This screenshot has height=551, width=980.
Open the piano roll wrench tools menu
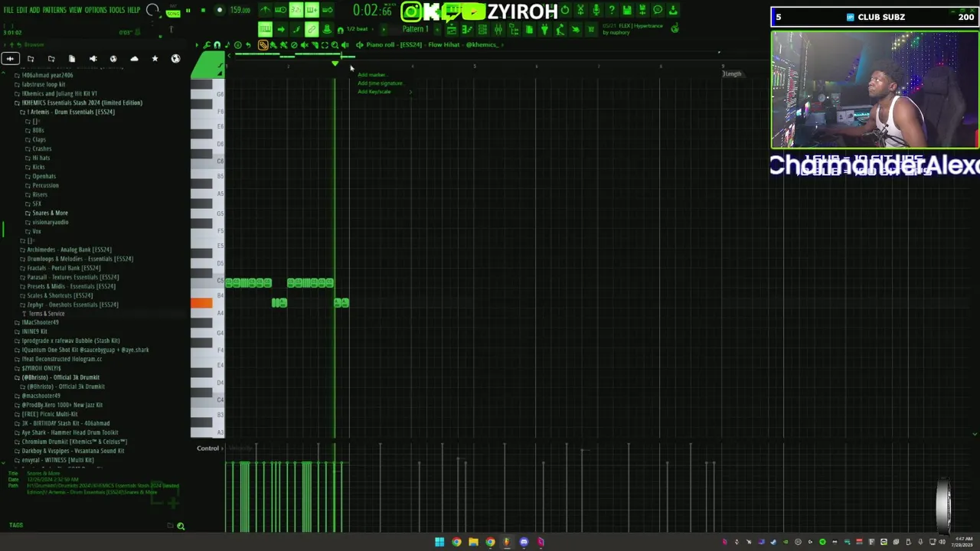coord(207,45)
